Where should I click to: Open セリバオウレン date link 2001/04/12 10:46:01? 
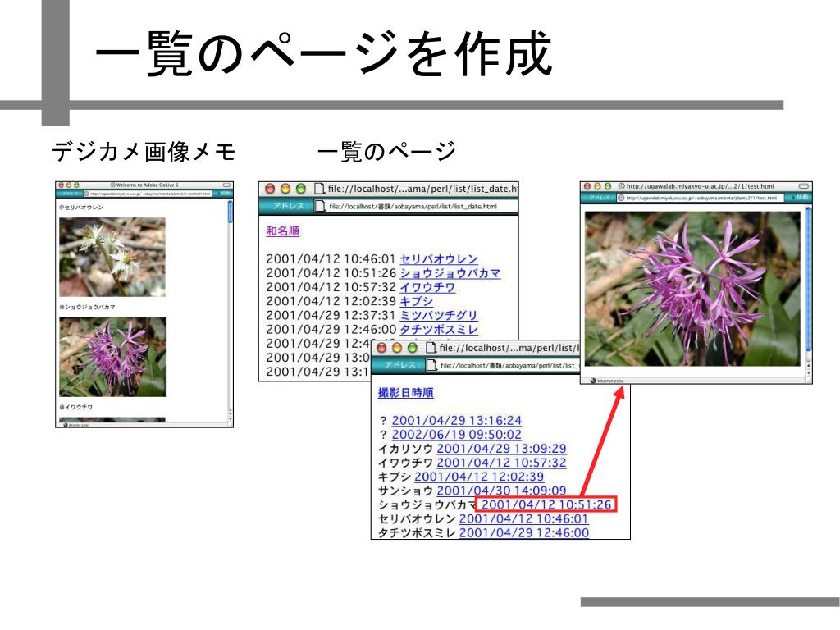pos(524,518)
